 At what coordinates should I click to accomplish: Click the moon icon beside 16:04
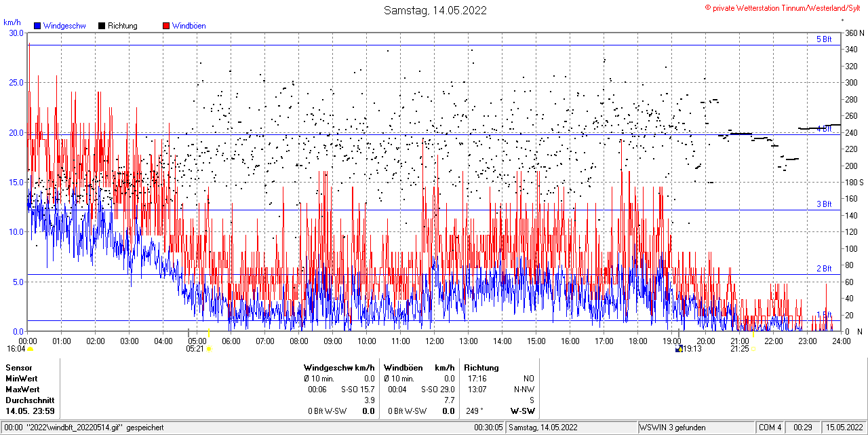point(30,349)
